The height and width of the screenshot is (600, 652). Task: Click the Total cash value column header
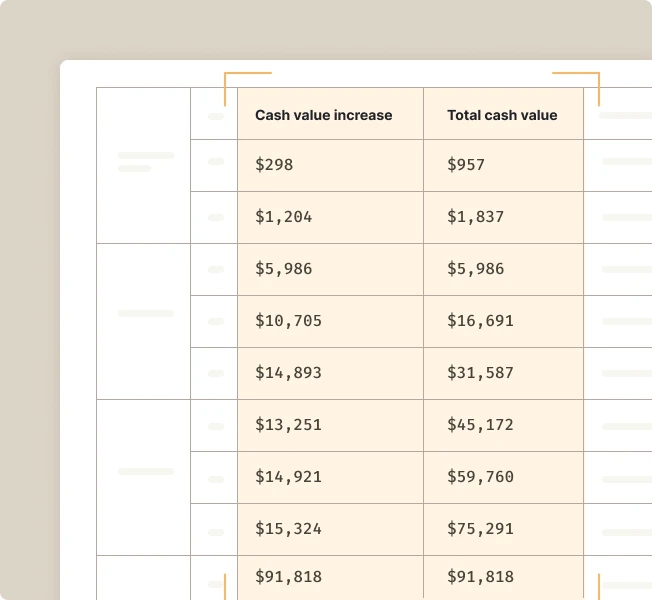pos(502,115)
